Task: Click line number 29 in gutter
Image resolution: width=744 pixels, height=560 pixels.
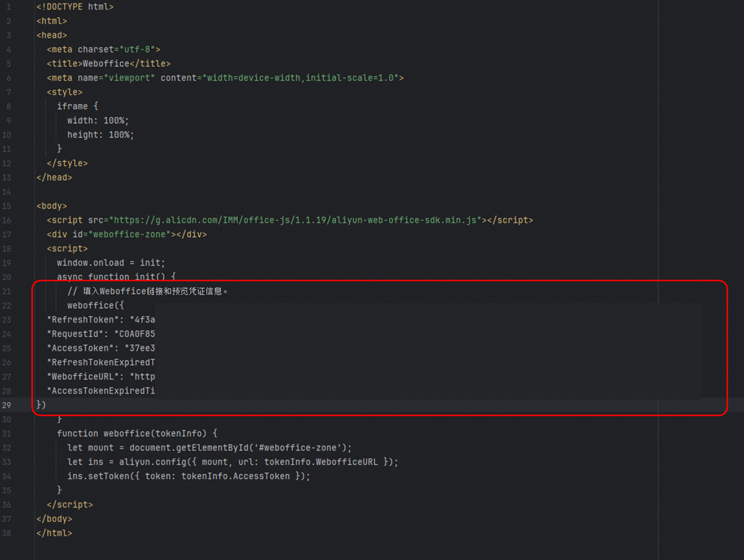Action: (6, 405)
